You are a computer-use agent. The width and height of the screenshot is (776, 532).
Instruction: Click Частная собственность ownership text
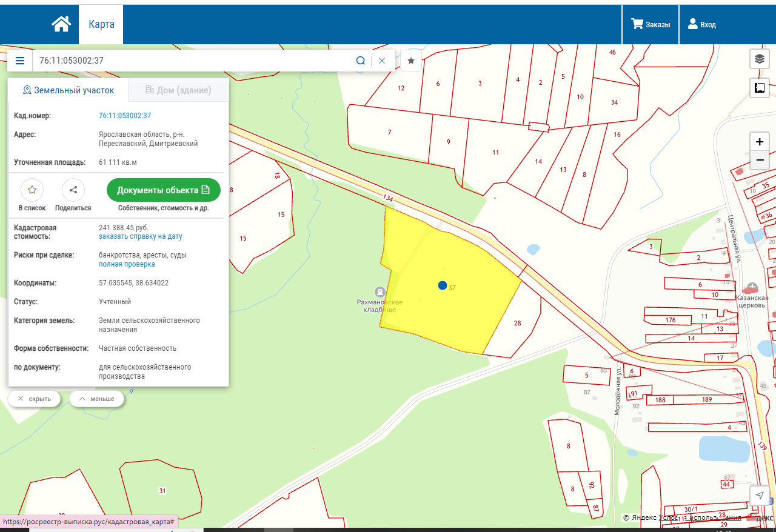138,348
